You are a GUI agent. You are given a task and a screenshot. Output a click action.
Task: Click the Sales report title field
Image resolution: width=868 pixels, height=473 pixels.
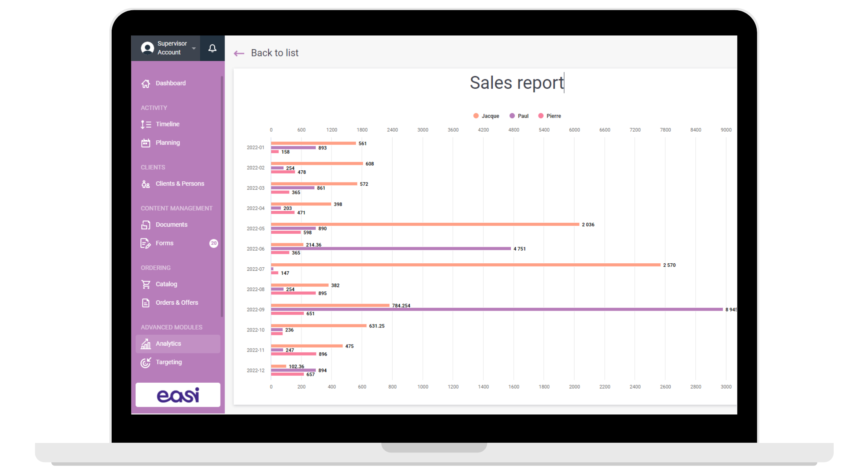pos(516,83)
